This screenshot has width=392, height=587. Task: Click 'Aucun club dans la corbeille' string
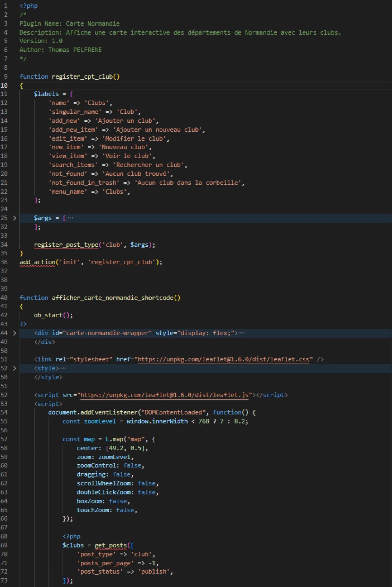tap(188, 183)
